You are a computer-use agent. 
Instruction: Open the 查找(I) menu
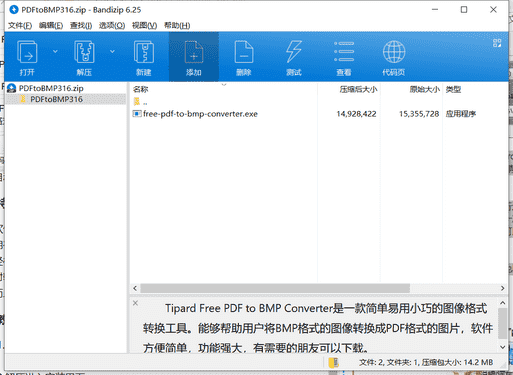[x=81, y=25]
